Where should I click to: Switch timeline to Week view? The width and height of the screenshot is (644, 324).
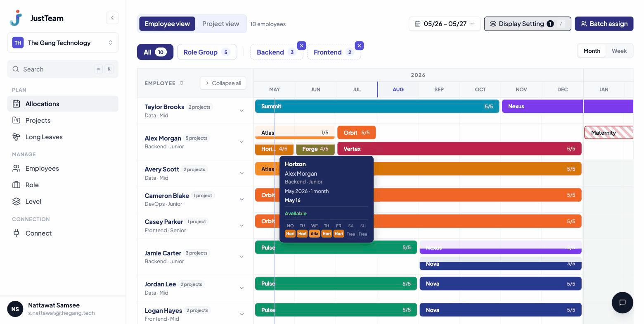click(619, 51)
